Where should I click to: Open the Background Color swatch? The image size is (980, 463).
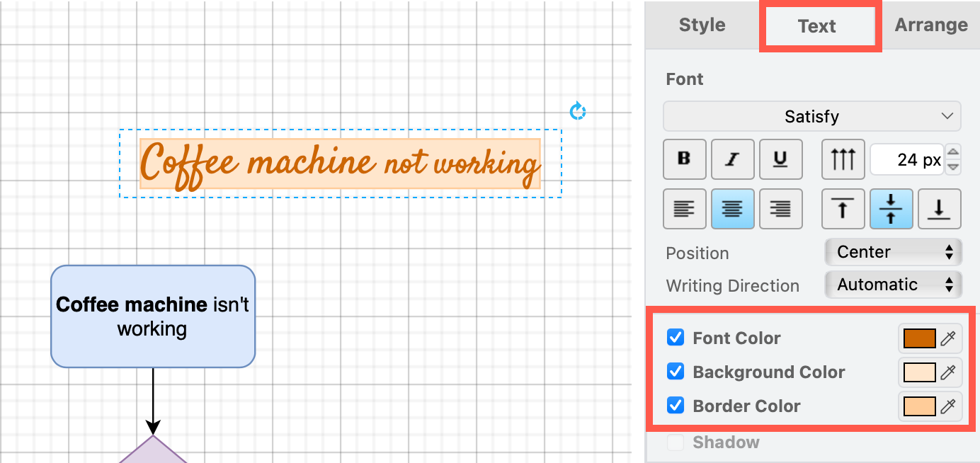click(918, 372)
